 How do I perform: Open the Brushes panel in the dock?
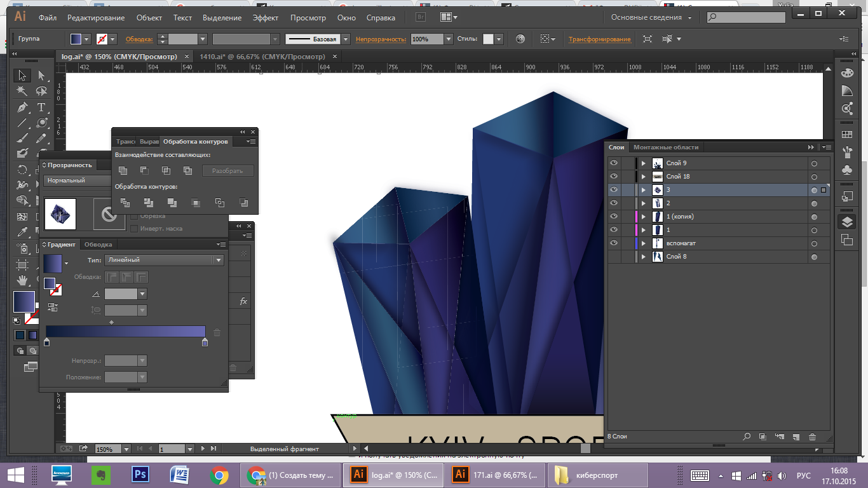846,152
